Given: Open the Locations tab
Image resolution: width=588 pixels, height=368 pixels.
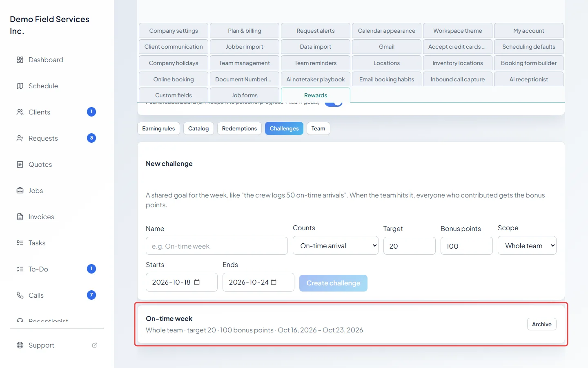Looking at the screenshot, I should coord(387,63).
